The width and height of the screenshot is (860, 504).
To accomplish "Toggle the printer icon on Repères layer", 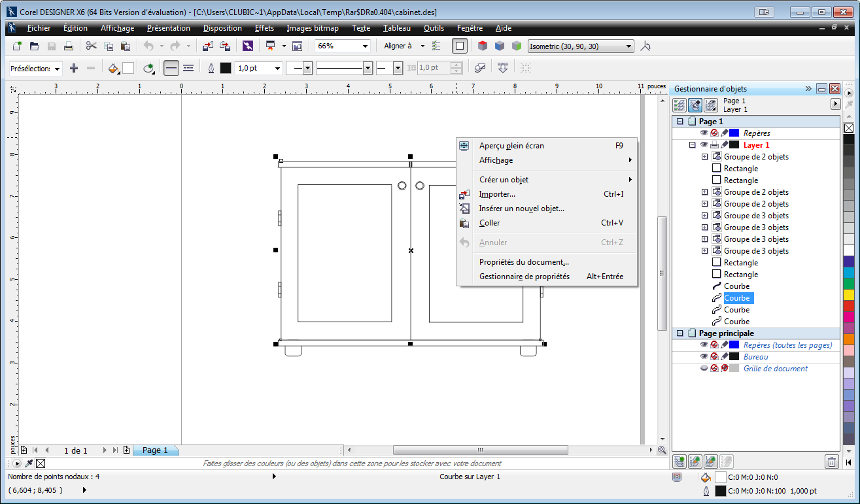I will point(715,133).
